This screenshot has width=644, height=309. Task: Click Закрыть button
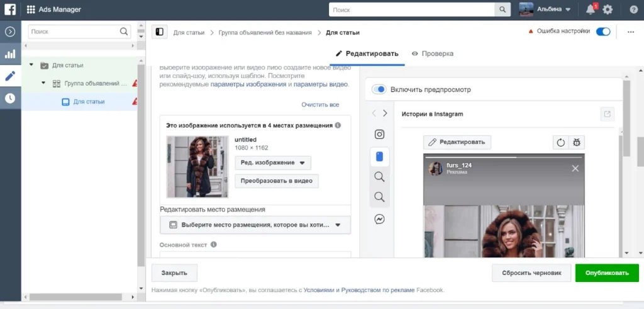point(174,273)
